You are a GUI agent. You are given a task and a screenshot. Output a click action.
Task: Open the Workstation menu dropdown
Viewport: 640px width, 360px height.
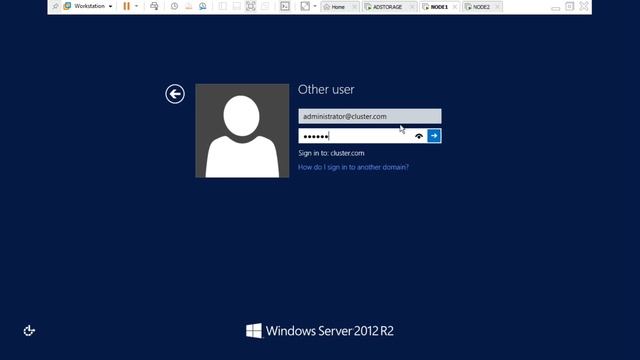93,6
